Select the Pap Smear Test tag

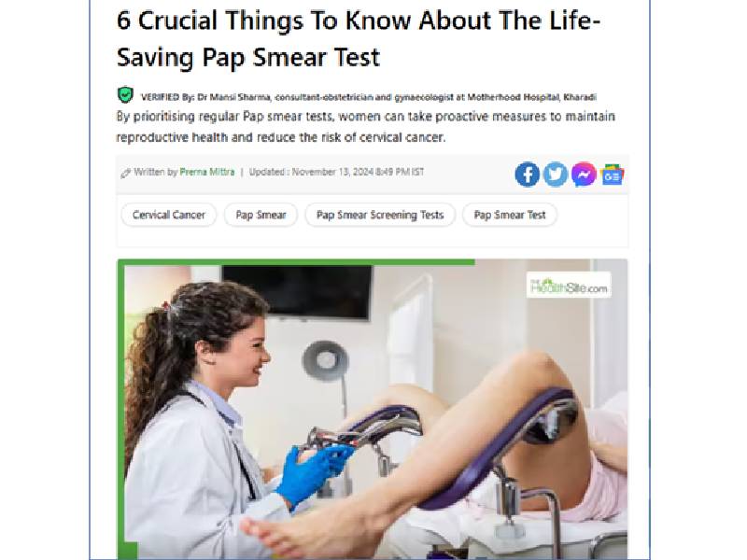tap(509, 216)
